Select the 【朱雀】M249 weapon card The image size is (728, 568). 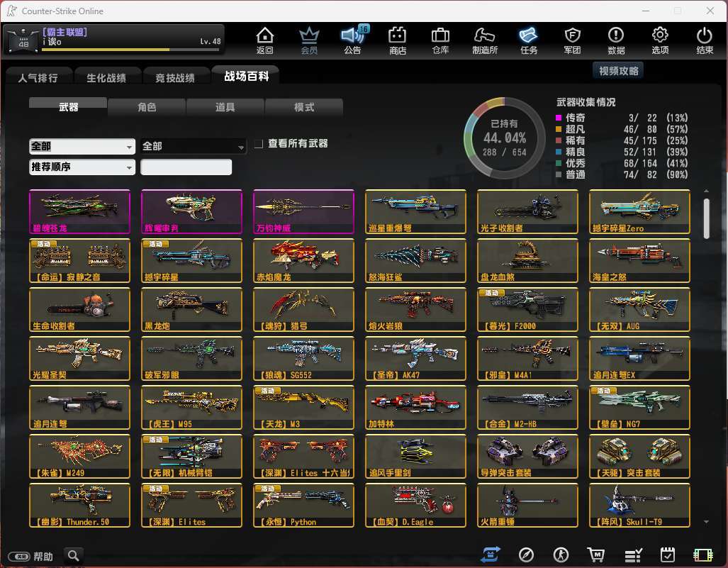[80, 456]
